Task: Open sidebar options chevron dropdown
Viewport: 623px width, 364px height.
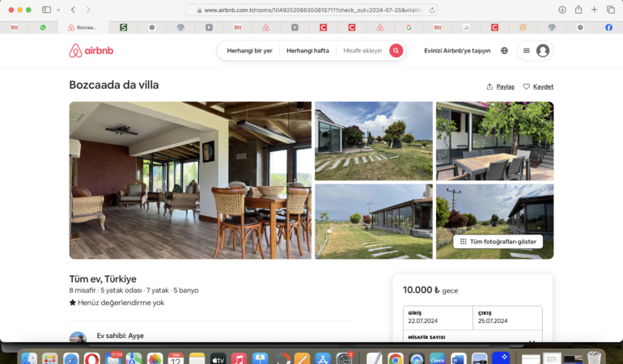Action: point(58,10)
